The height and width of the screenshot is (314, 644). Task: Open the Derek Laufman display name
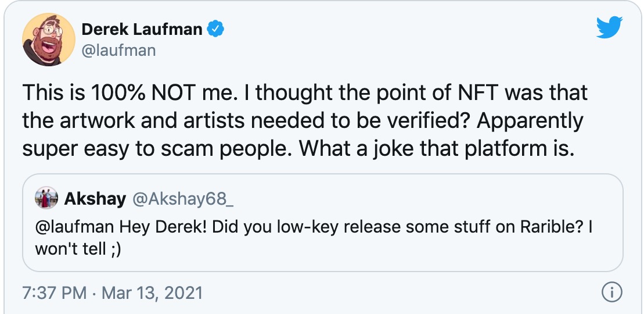(x=143, y=28)
